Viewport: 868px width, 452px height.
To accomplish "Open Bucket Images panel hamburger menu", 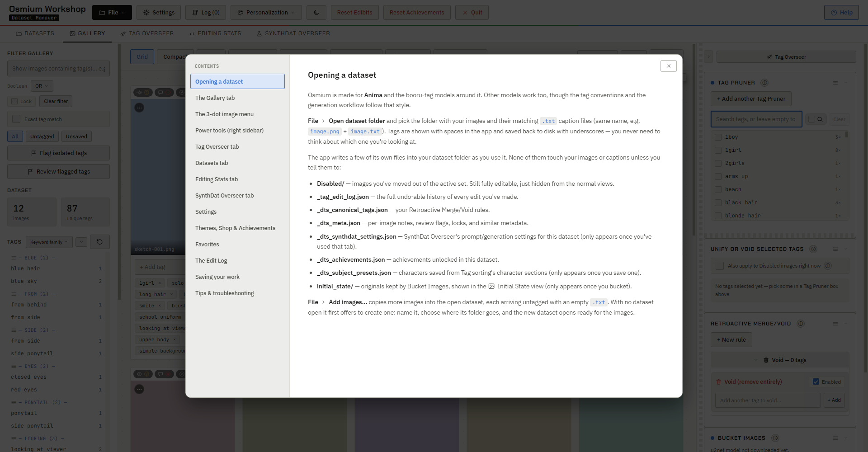I will pyautogui.click(x=835, y=438).
